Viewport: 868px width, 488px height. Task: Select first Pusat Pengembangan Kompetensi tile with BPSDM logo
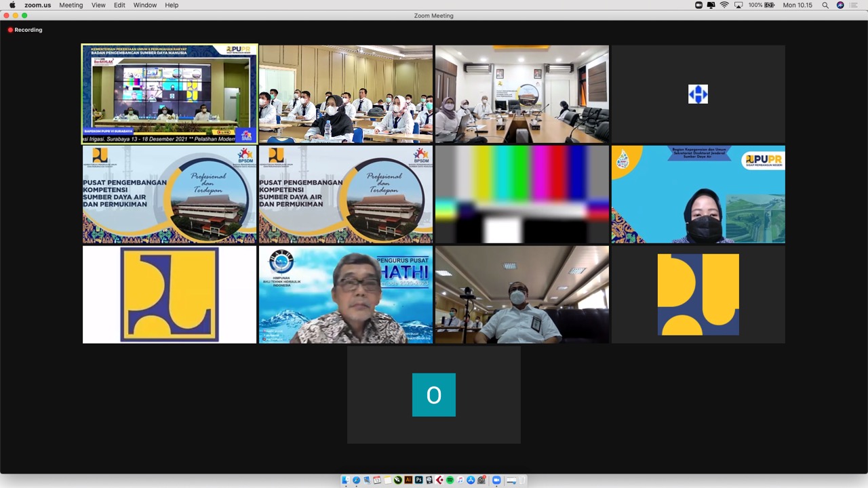[170, 195]
